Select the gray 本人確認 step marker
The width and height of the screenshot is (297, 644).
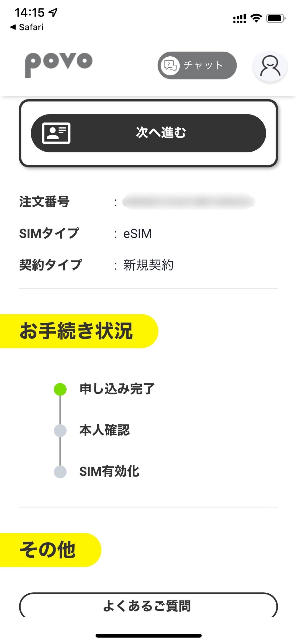(60, 430)
